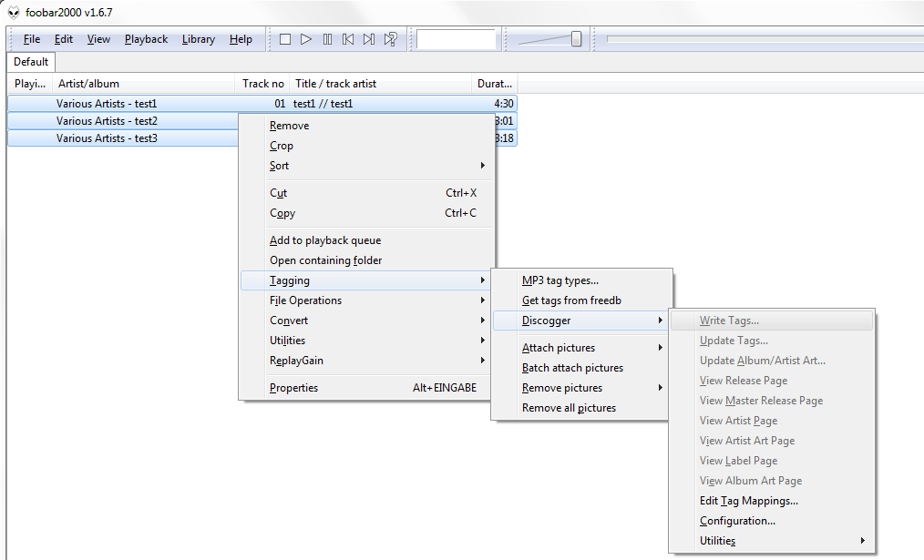Open Properties from the context menu
The image size is (924, 560).
point(365,388)
